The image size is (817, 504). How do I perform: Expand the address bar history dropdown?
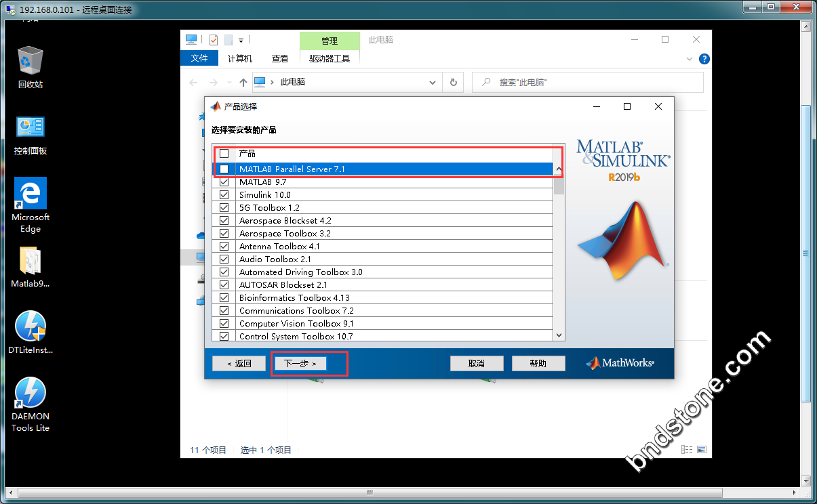point(433,82)
